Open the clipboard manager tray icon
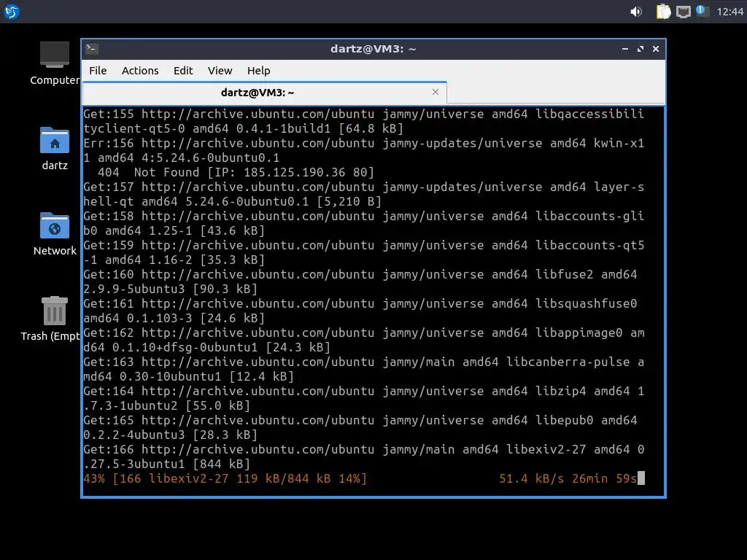The image size is (747, 560). (662, 12)
